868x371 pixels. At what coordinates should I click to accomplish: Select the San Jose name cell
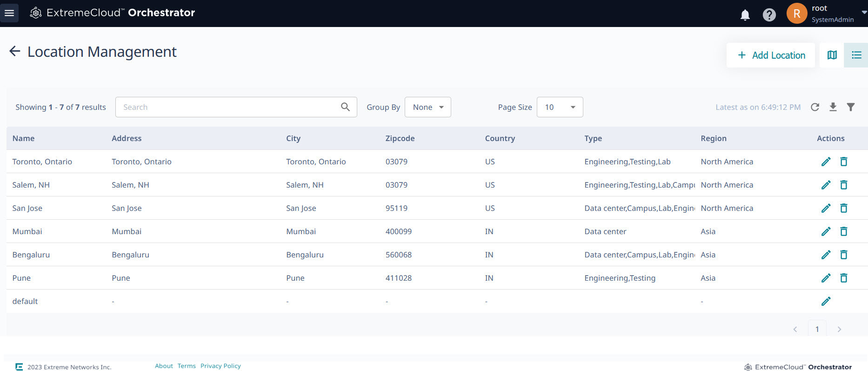coord(27,208)
